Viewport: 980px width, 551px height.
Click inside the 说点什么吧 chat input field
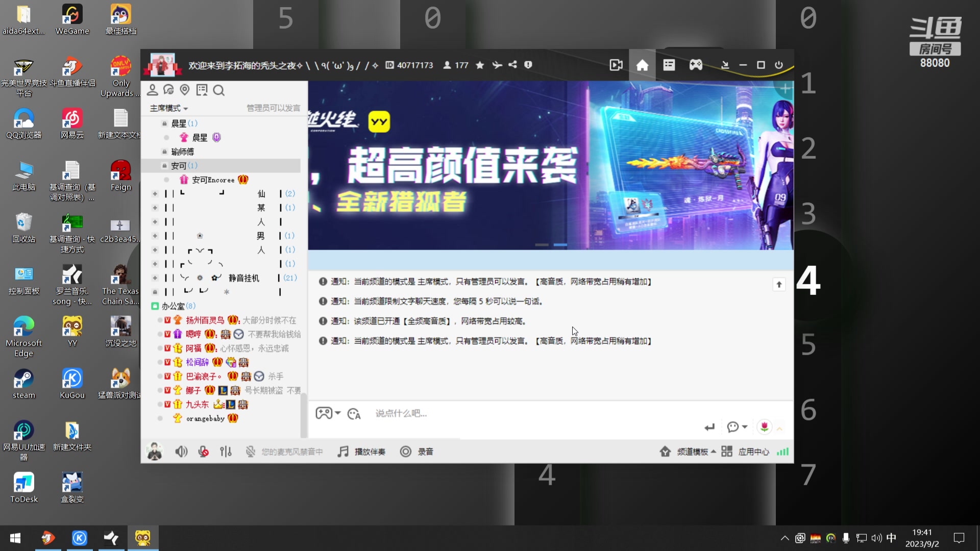pyautogui.click(x=459, y=413)
